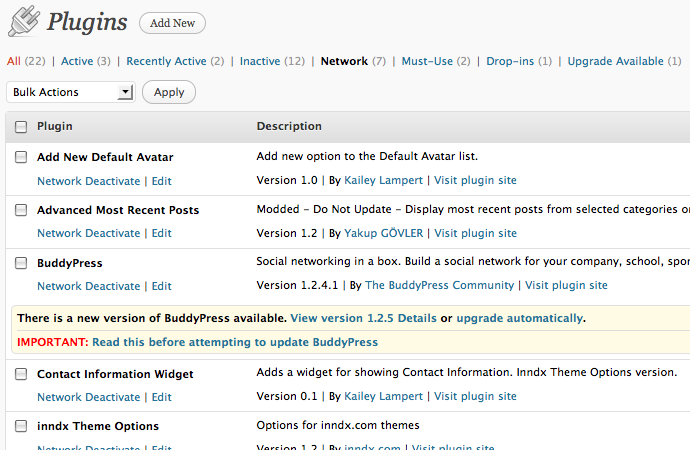
Task: Filter by Inactive plugins
Action: tap(260, 61)
